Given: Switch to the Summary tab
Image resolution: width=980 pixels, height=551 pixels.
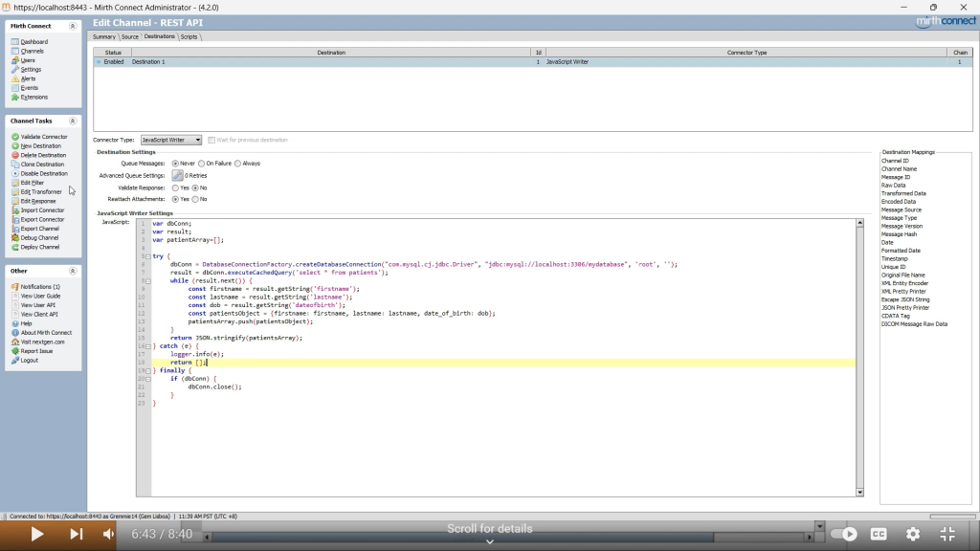Looking at the screenshot, I should pyautogui.click(x=104, y=37).
